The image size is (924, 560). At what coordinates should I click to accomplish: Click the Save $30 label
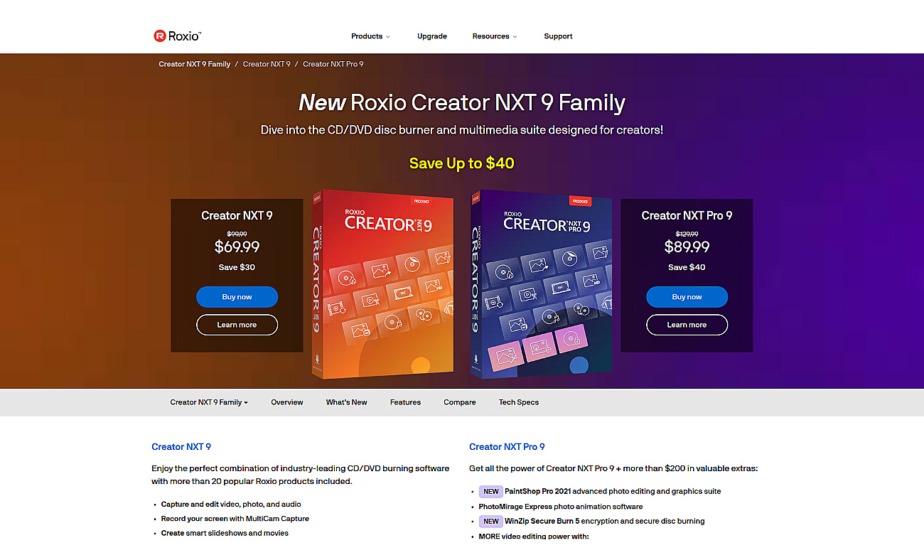(237, 267)
